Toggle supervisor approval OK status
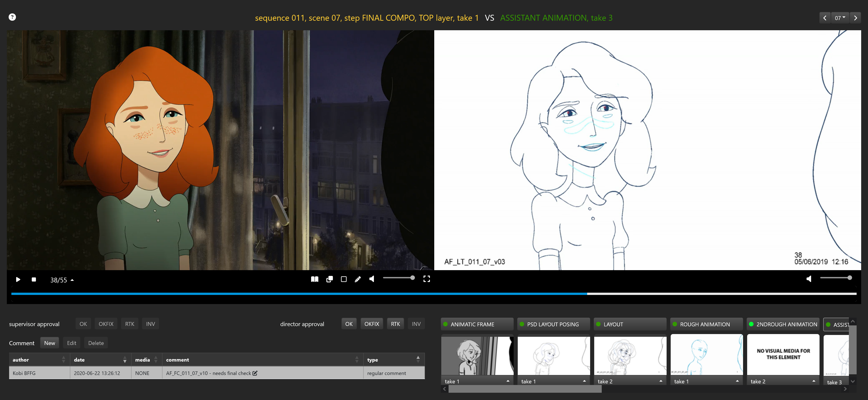868x400 pixels. click(84, 324)
